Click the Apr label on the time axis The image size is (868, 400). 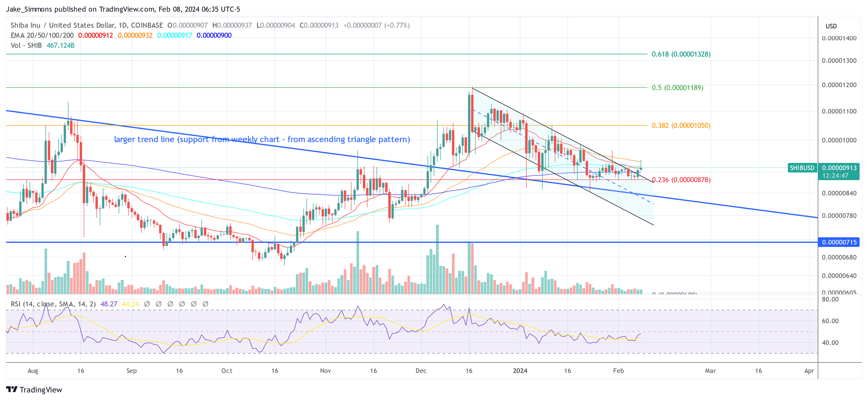(x=809, y=371)
